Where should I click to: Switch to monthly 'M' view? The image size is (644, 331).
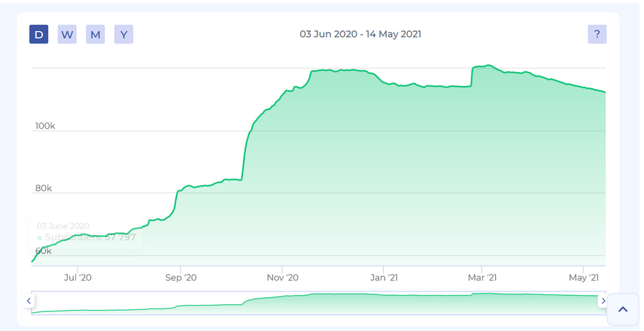[95, 35]
